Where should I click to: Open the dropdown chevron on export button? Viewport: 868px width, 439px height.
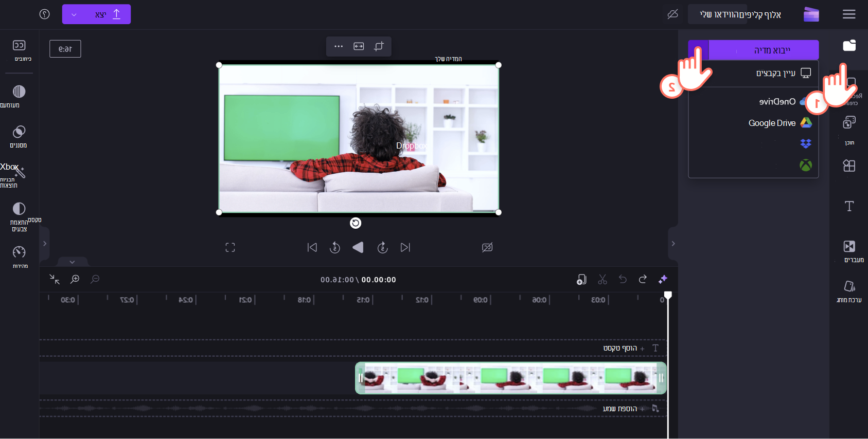coord(74,14)
